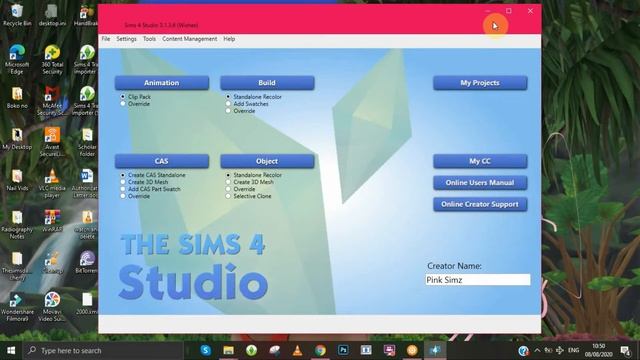Click the Object button

coord(267,161)
